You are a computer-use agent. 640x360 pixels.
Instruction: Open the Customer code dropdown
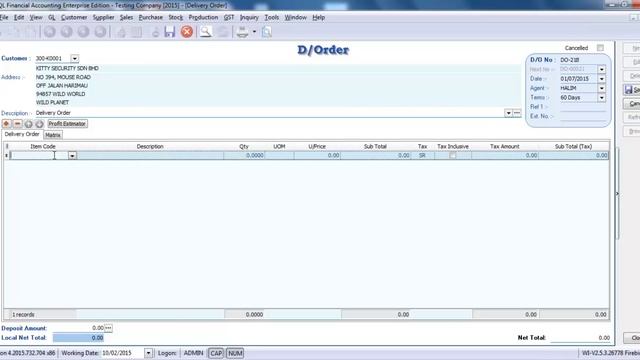tap(74, 58)
